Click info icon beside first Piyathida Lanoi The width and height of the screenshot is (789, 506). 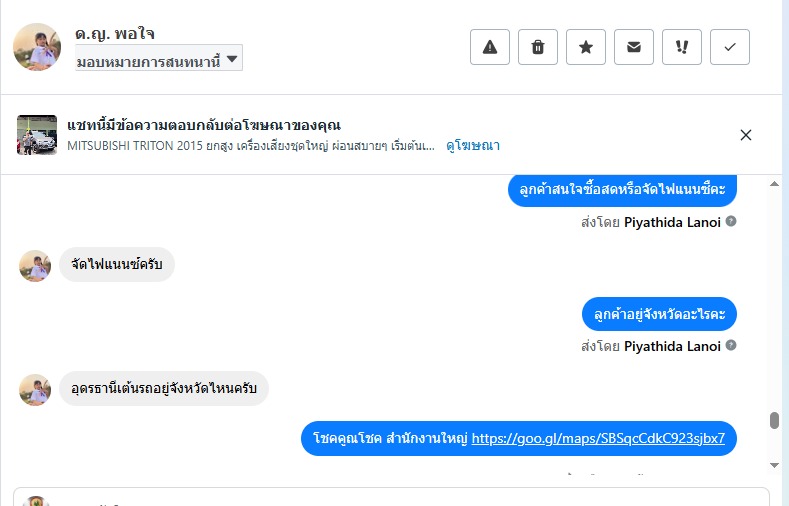point(731,222)
